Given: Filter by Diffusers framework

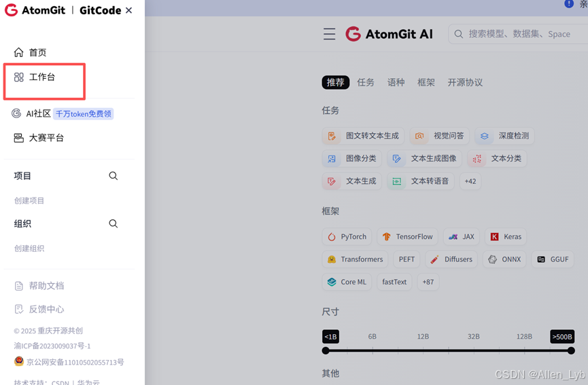Looking at the screenshot, I should point(451,259).
